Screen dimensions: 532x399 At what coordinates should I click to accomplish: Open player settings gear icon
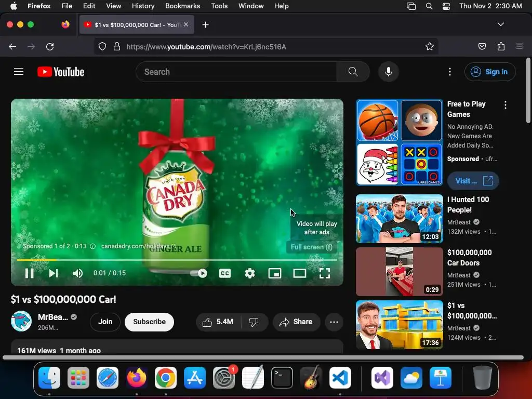250,273
